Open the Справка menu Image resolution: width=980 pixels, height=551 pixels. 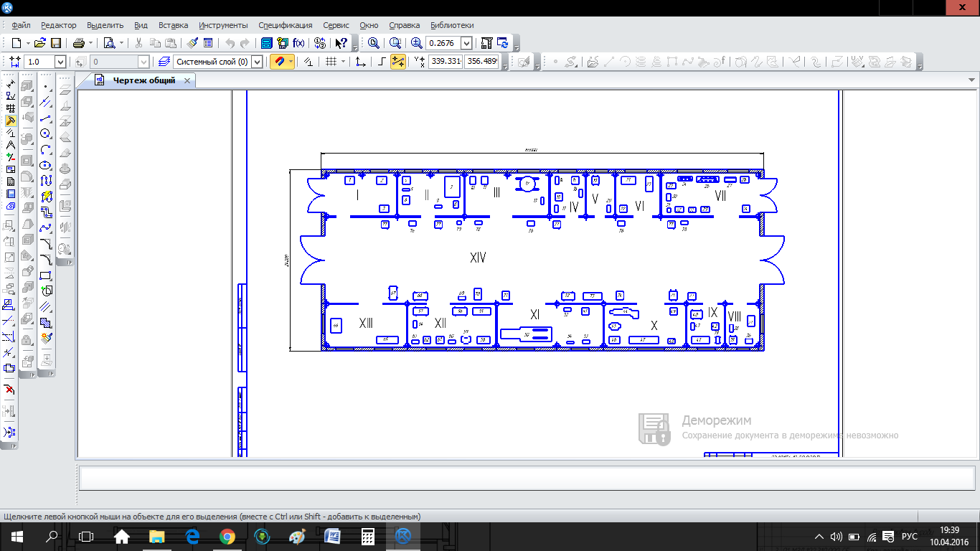[x=404, y=25]
